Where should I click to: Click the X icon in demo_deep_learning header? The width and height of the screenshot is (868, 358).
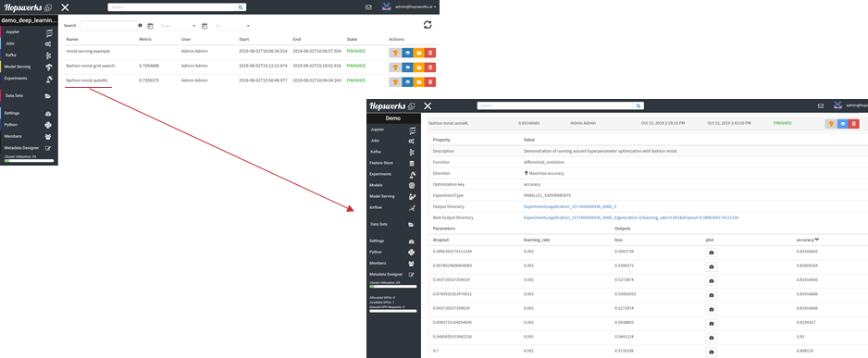66,7
